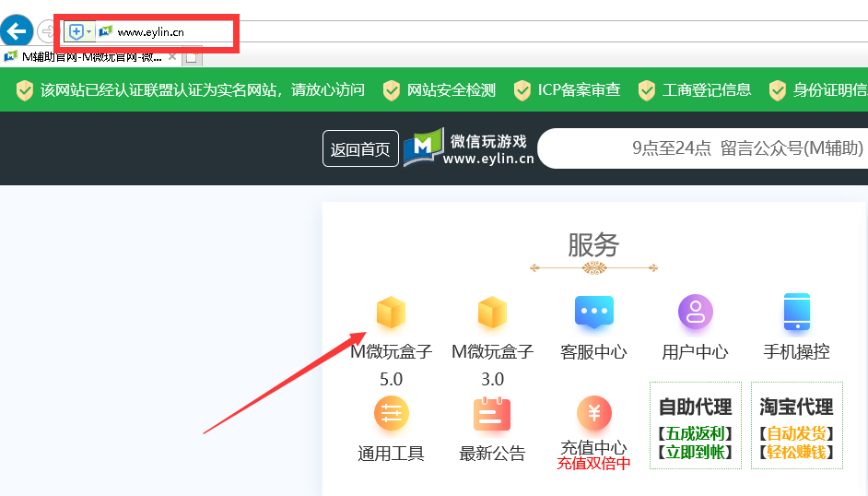Open M微玩盒子 5.0 cube icon
Image resolution: width=868 pixels, height=496 pixels.
[391, 313]
